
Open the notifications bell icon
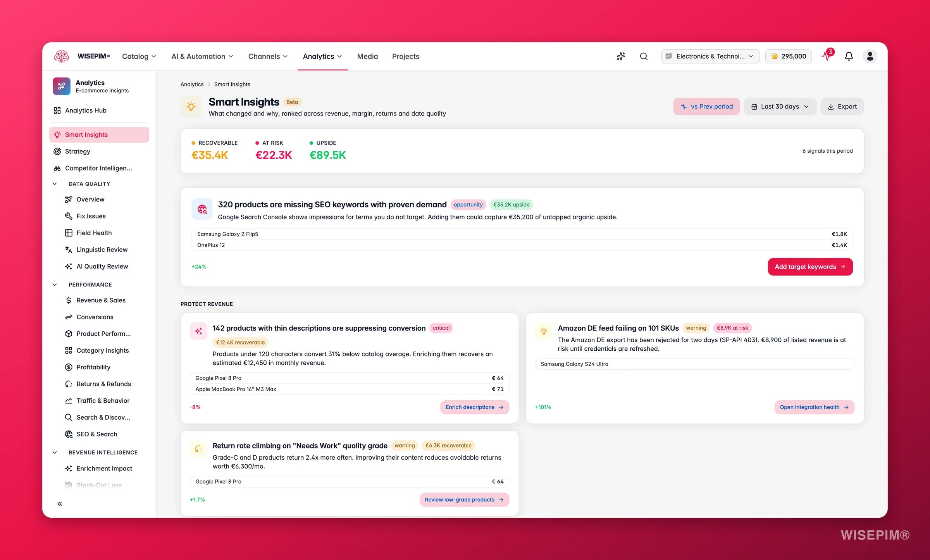click(849, 56)
